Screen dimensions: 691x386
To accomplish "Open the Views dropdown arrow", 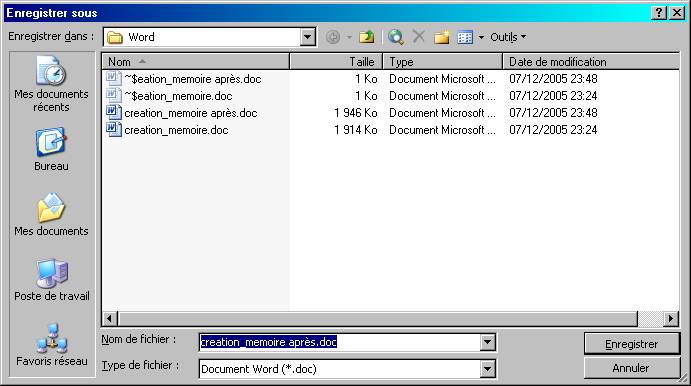I will [x=481, y=37].
